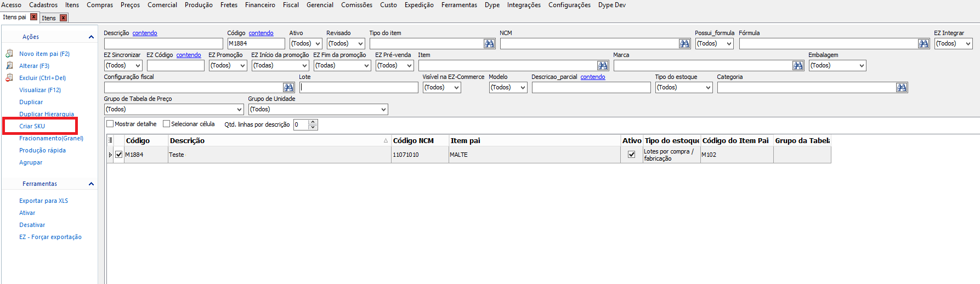Toggle Ativo checkbox in M1884 row

pyautogui.click(x=631, y=155)
